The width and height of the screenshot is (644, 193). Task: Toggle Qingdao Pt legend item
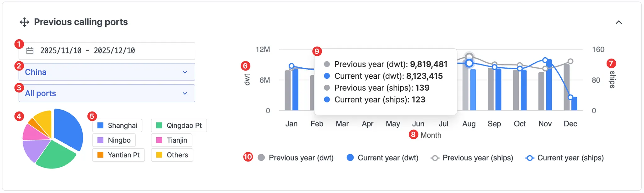point(179,125)
